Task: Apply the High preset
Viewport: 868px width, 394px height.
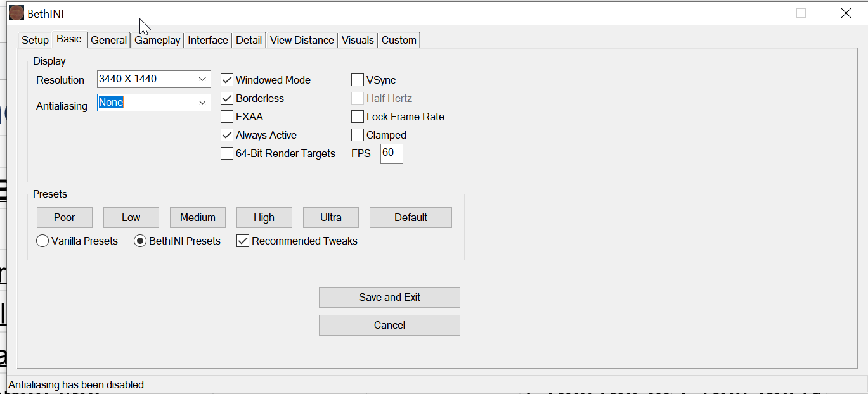Action: tap(264, 217)
